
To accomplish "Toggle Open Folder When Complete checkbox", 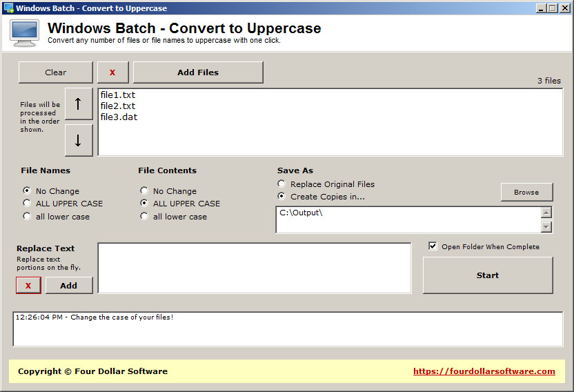I will pyautogui.click(x=433, y=246).
